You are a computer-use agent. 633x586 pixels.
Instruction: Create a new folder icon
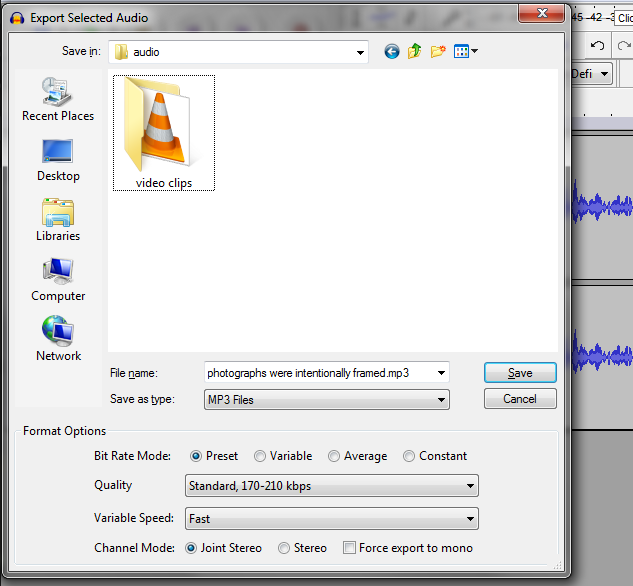pyautogui.click(x=438, y=51)
